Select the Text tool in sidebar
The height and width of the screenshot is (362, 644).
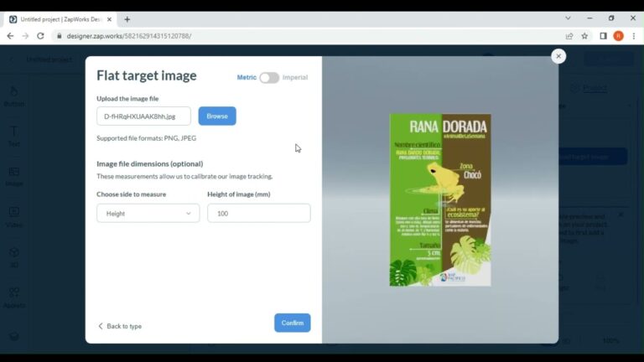14,137
